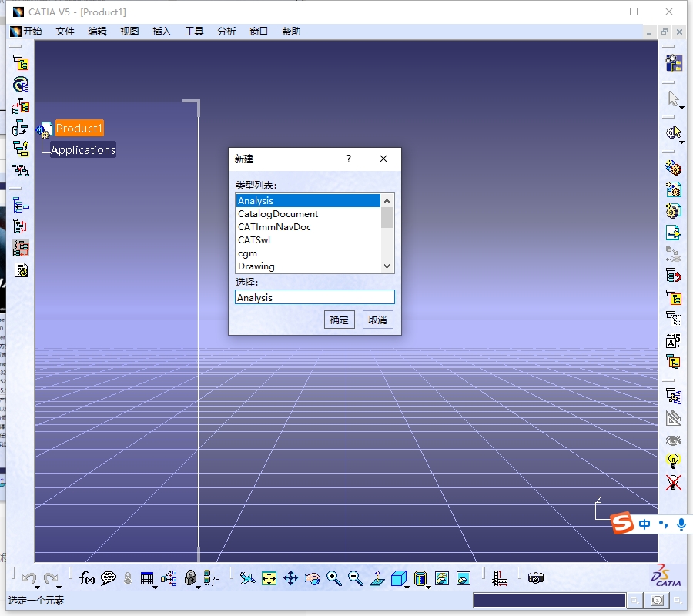Click the Sogou input method S icon

(622, 523)
